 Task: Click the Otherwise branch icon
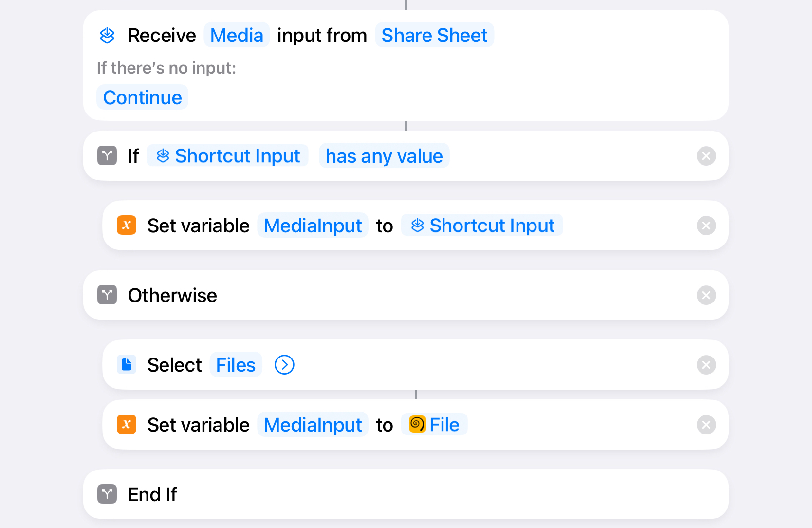(107, 295)
